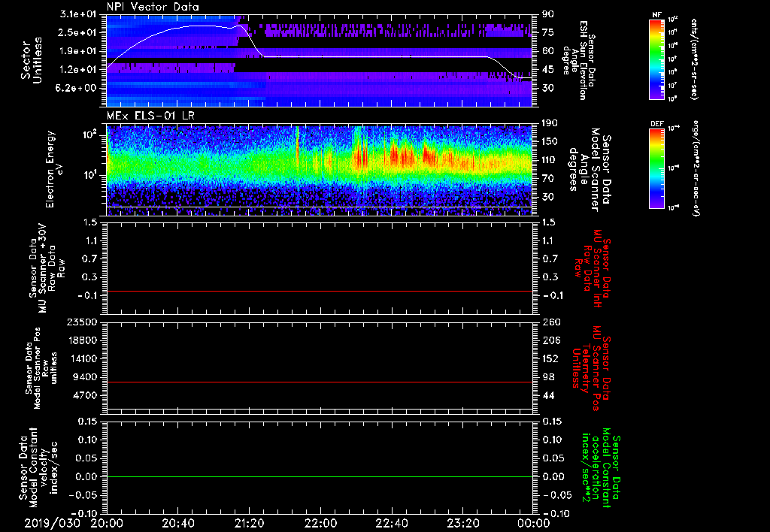
Task: Click the 2.5e+01 sector tick label
Action: coord(79,32)
